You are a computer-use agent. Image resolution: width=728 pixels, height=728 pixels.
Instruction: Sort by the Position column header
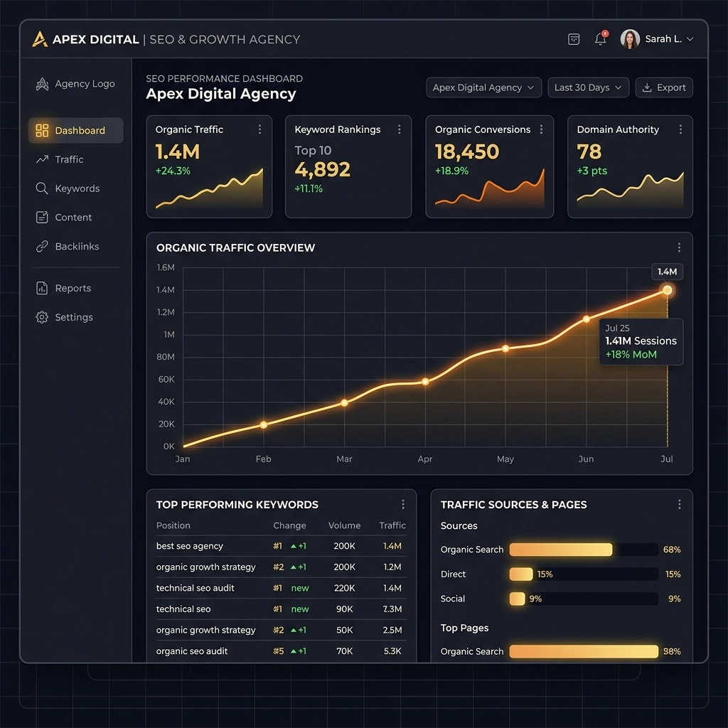click(173, 525)
